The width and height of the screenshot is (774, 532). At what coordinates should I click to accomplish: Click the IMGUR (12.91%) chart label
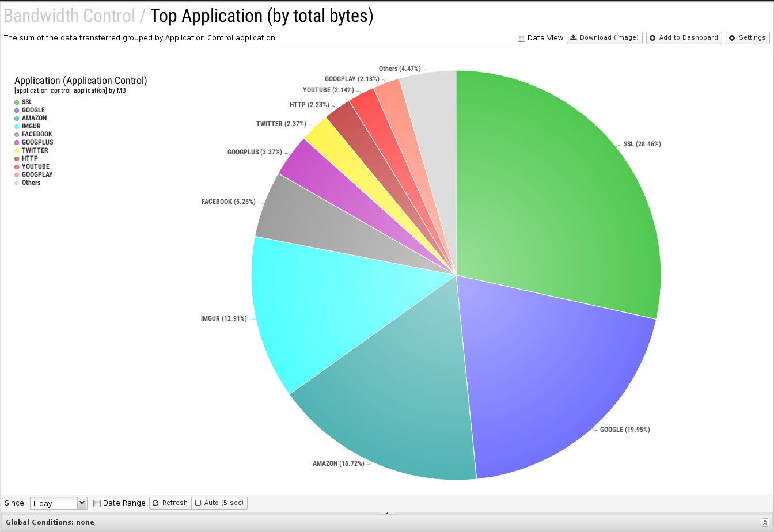click(x=224, y=318)
